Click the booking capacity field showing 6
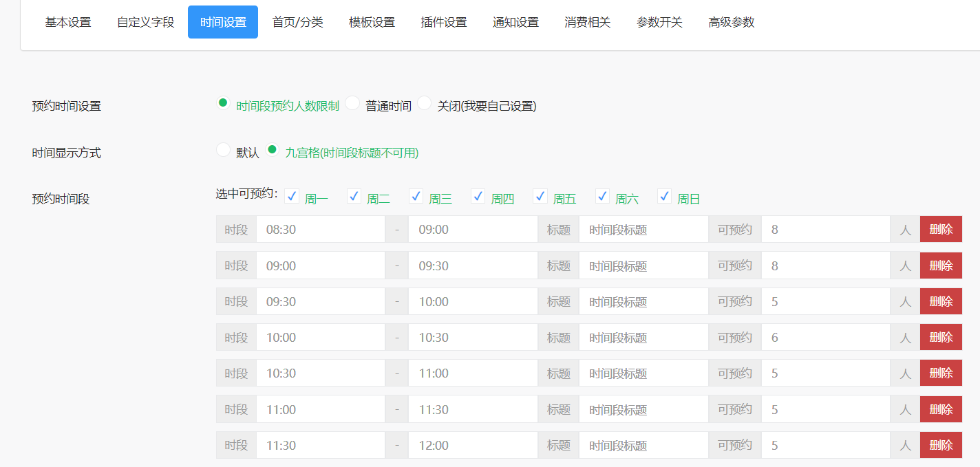The width and height of the screenshot is (980, 467). [x=825, y=336]
